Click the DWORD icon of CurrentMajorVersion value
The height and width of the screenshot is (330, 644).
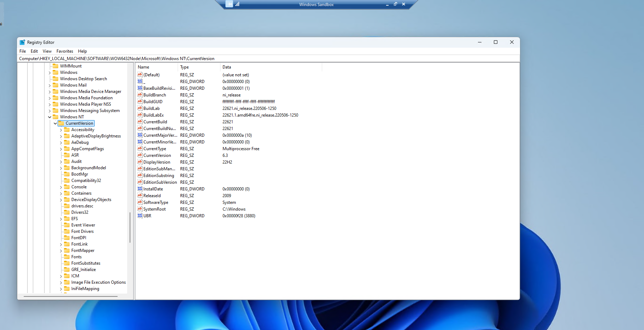[140, 135]
